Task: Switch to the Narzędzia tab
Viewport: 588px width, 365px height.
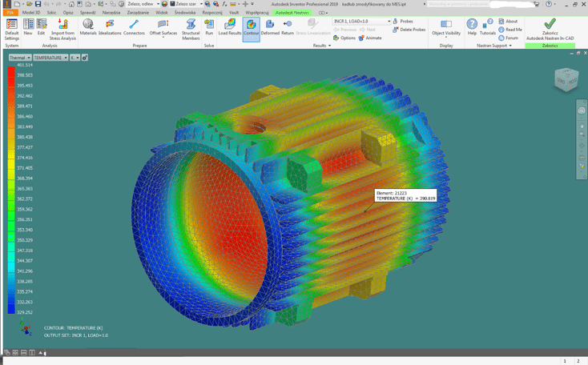Action: tap(111, 12)
